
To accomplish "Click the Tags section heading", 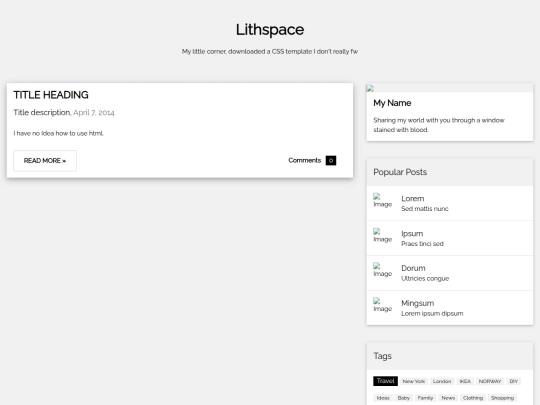I will tap(383, 356).
